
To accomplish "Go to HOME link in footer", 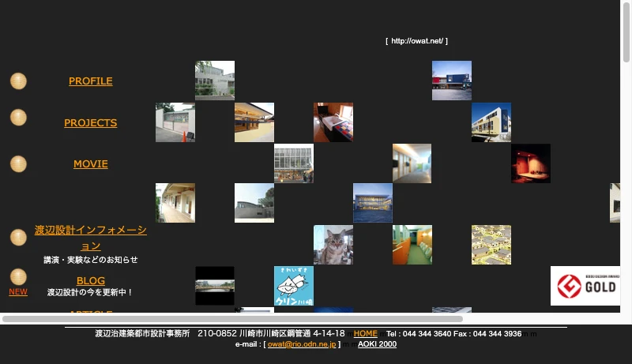I will (x=366, y=333).
